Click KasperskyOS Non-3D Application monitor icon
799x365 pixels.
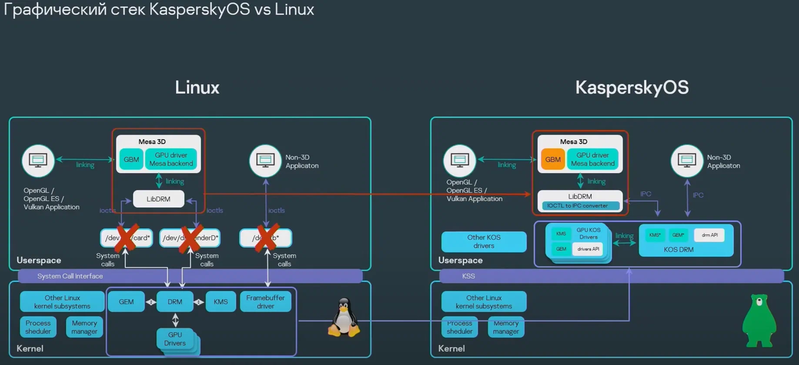[x=687, y=161]
